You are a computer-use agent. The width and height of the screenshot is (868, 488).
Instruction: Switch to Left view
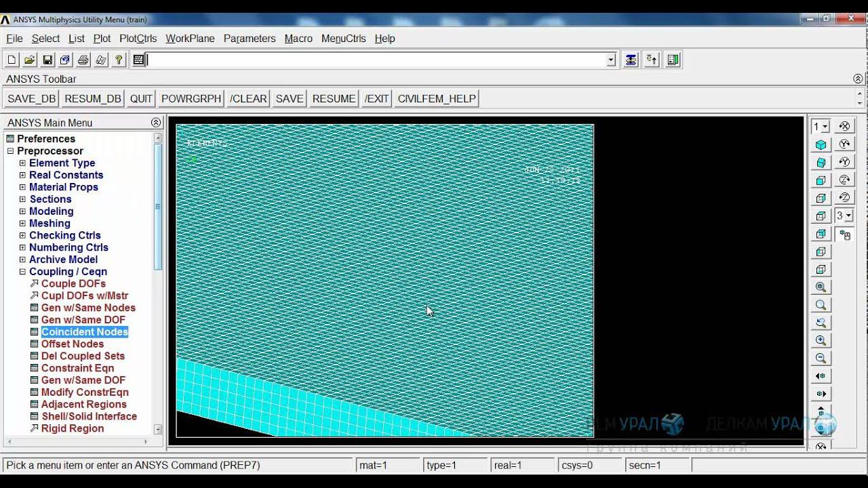pos(821,252)
